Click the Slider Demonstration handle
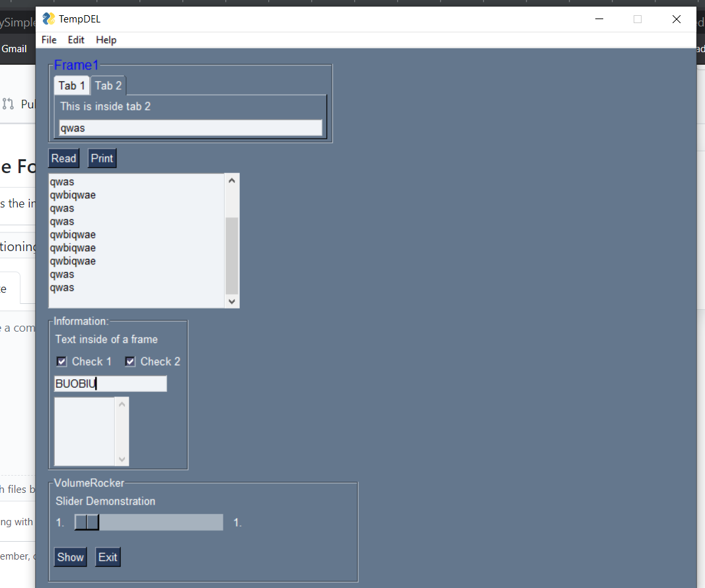 tap(87, 522)
